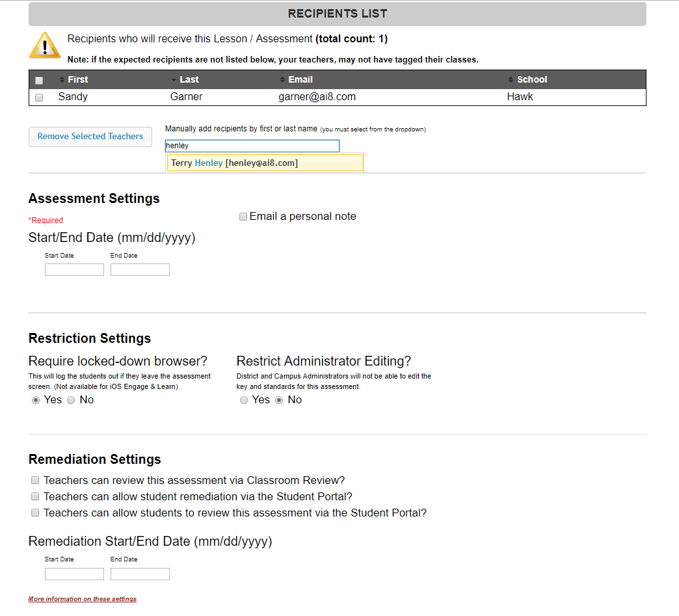The image size is (679, 616).
Task: Select No for locked-down browser
Action: (x=71, y=400)
